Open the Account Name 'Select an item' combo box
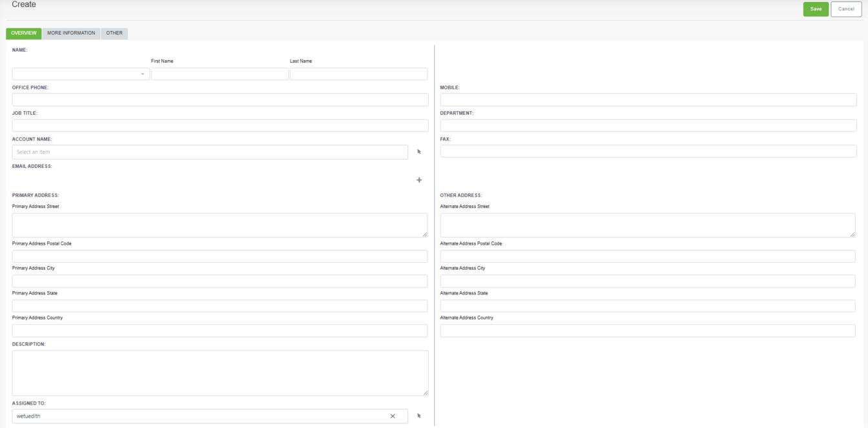868x428 pixels. (x=210, y=152)
